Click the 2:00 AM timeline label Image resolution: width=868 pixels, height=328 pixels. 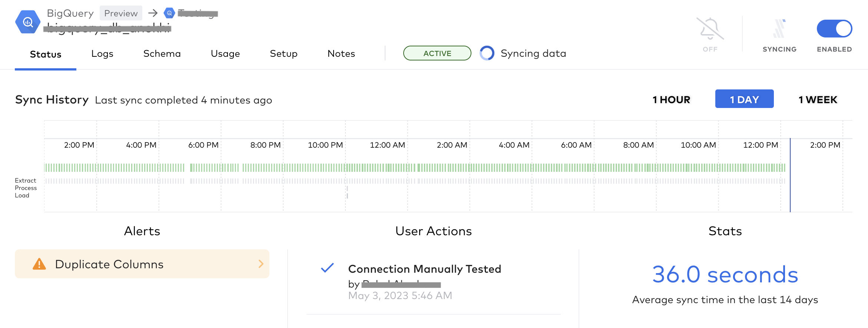click(x=452, y=145)
